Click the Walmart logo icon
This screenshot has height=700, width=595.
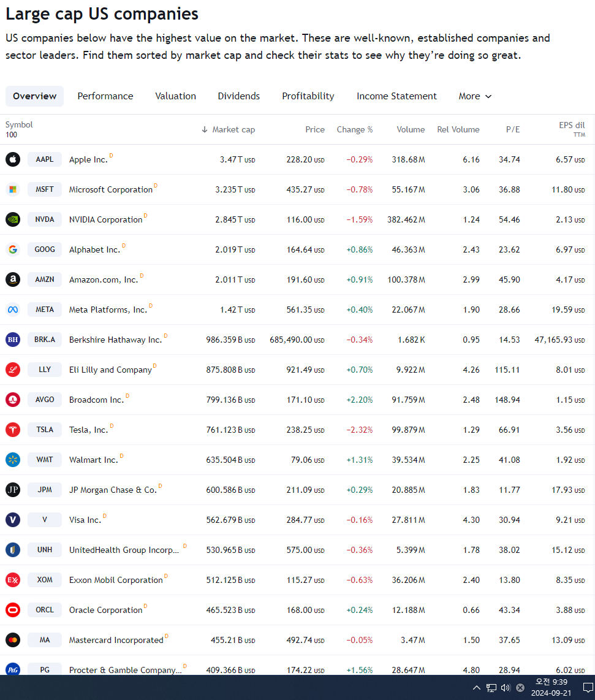pos(13,459)
